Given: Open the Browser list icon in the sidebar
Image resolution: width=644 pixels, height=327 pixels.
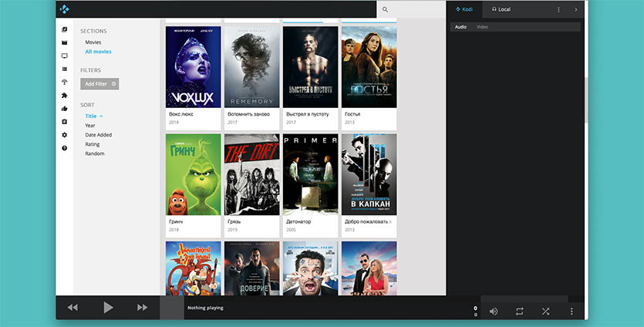Looking at the screenshot, I should coord(65,69).
